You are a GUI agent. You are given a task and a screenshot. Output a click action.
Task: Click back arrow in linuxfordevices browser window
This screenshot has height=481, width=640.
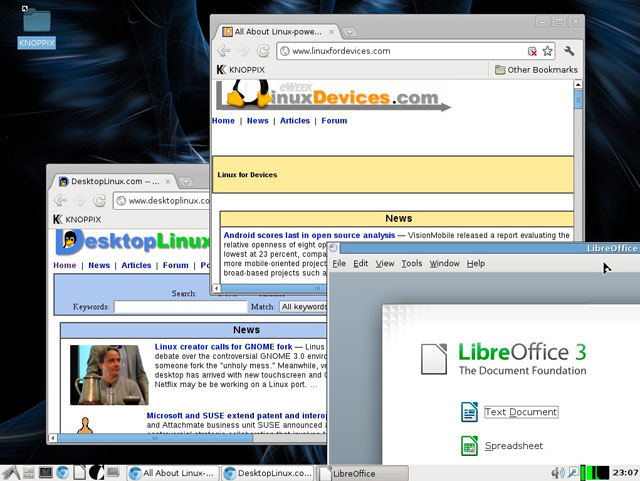pyautogui.click(x=224, y=51)
